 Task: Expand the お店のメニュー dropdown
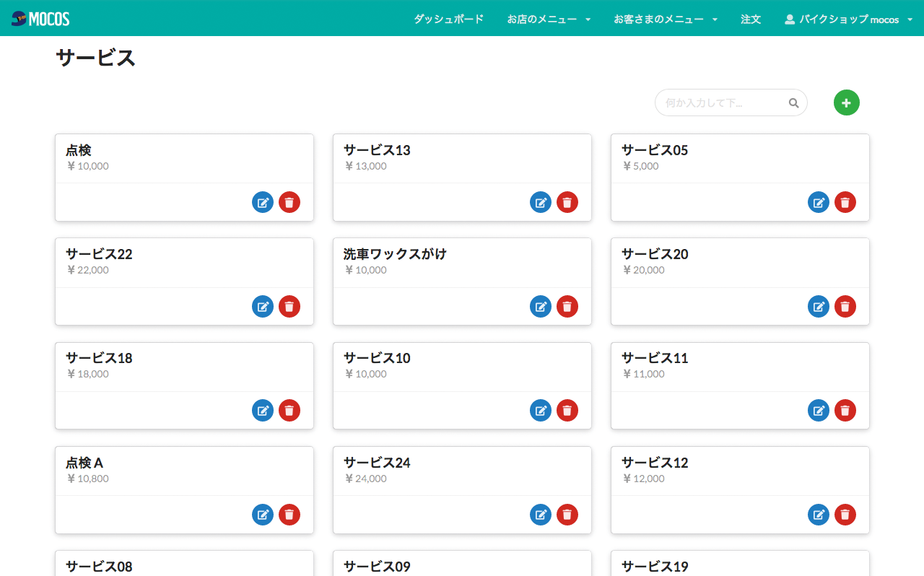[549, 19]
